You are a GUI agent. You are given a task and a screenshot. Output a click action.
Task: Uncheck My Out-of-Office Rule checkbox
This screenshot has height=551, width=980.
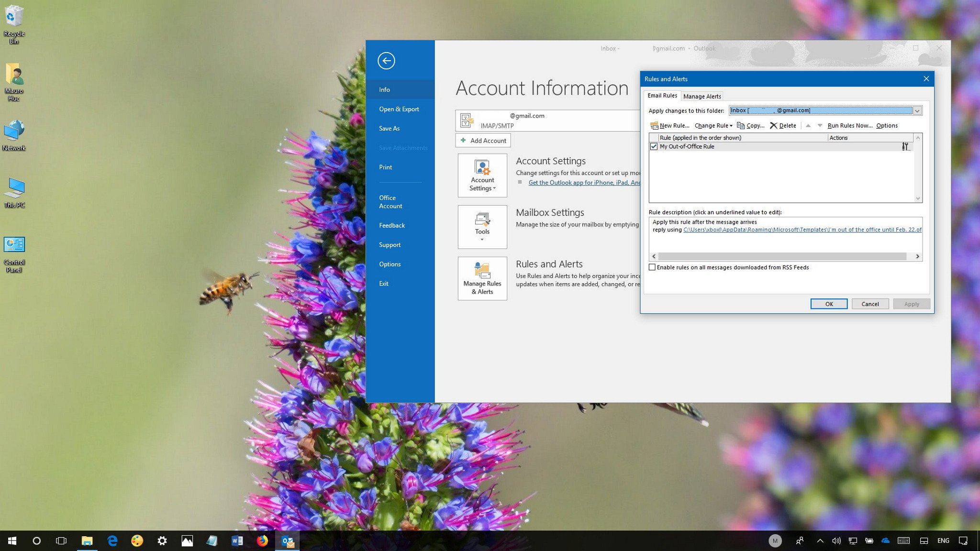point(654,146)
